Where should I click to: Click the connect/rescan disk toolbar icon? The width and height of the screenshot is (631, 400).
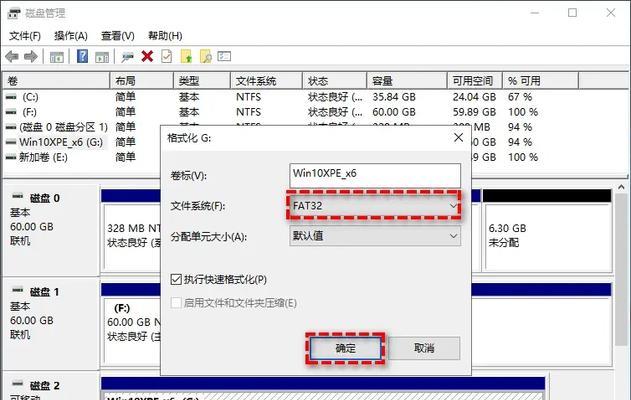128,57
